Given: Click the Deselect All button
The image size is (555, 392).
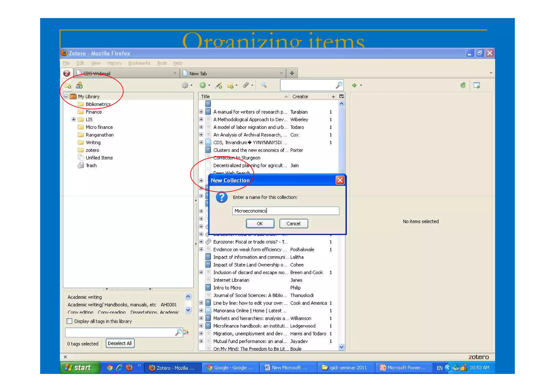Looking at the screenshot, I should 120,343.
